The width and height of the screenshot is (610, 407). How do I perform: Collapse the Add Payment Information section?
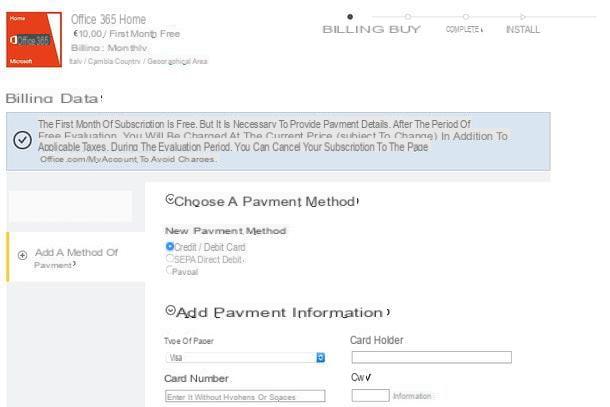170,311
